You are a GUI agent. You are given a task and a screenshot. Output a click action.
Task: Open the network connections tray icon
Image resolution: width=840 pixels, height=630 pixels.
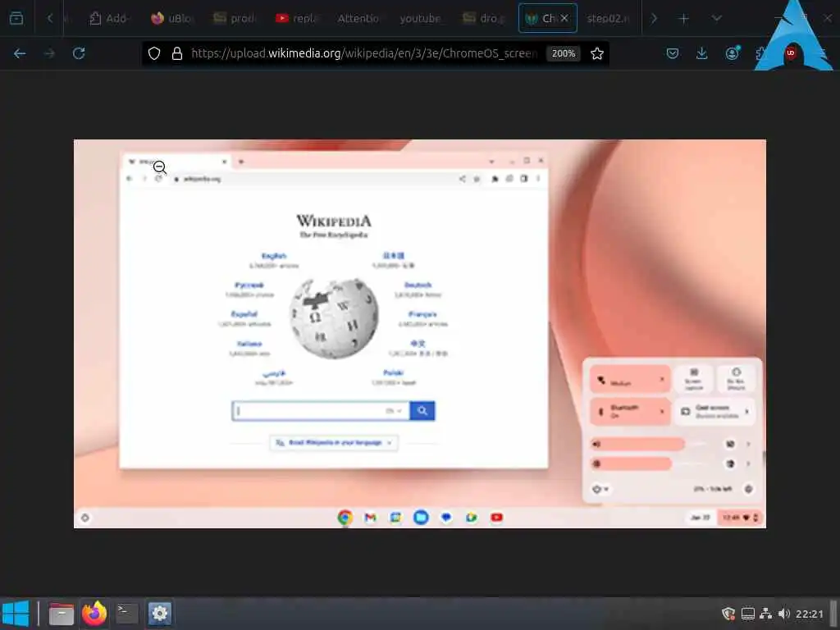click(766, 614)
